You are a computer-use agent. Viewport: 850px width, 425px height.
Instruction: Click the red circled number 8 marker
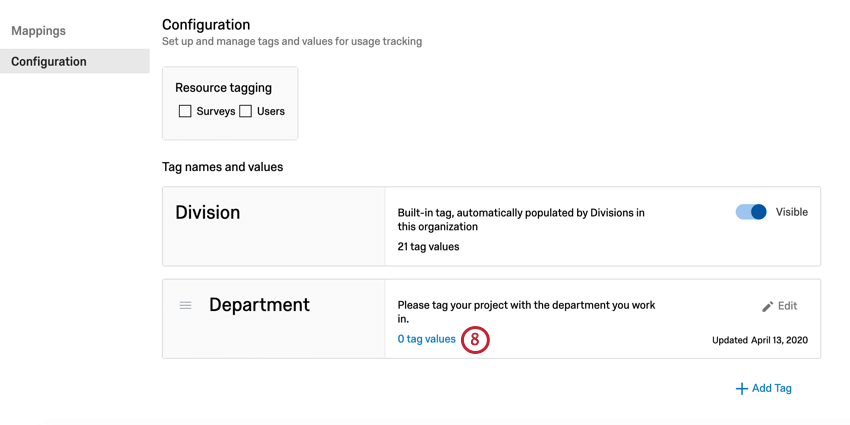click(475, 339)
